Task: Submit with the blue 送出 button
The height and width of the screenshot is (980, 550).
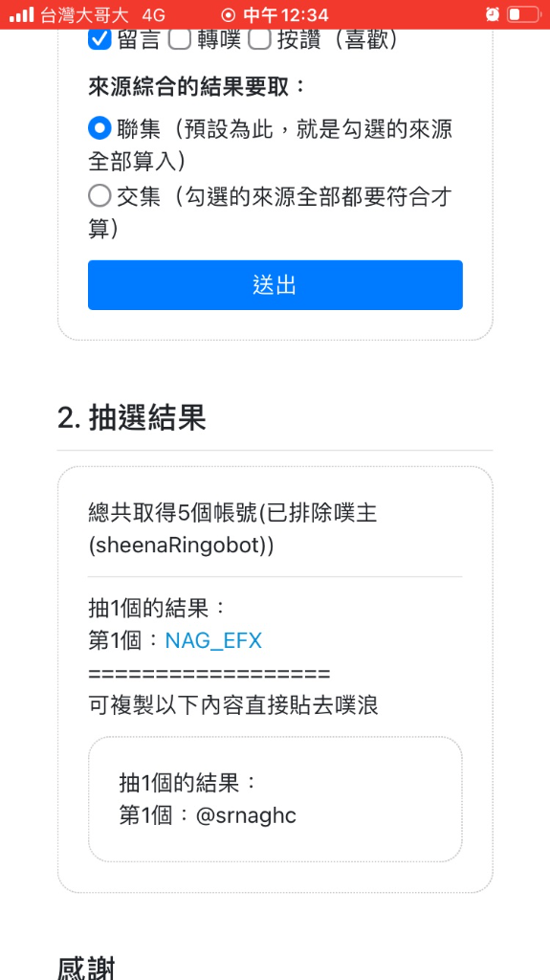Action: coord(275,285)
